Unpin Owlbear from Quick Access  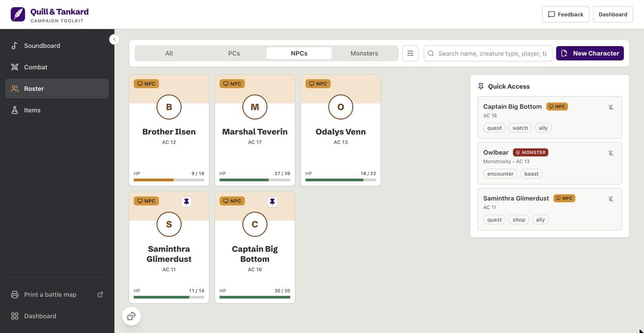611,153
